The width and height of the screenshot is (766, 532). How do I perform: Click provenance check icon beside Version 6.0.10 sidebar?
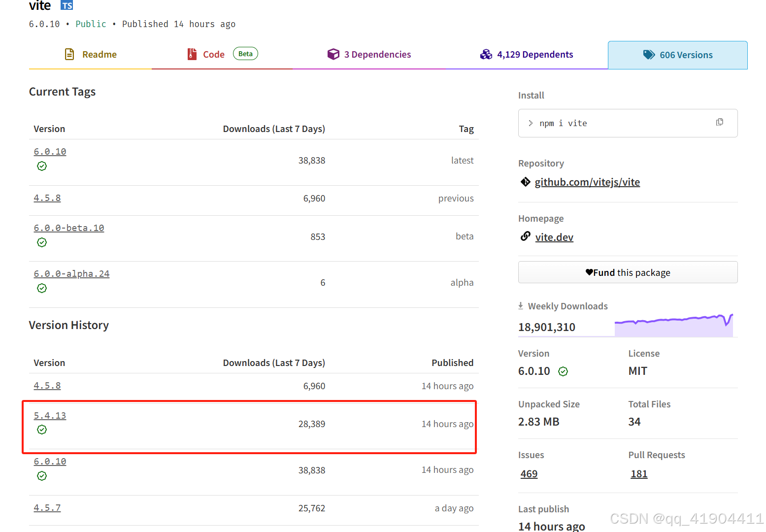(x=563, y=371)
